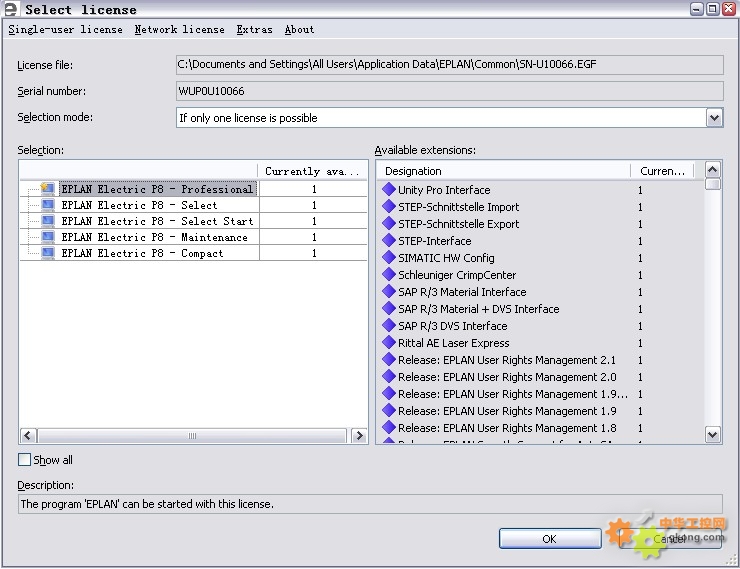Click the License file path field

tap(449, 65)
